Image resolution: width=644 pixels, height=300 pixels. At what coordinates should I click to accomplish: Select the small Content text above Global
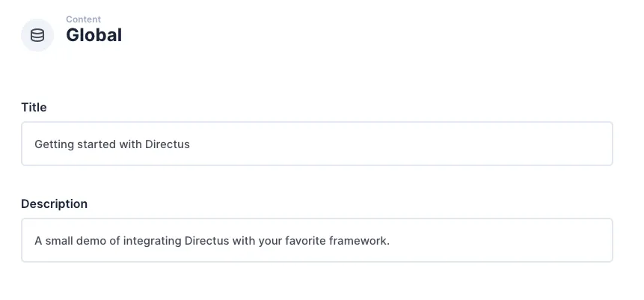tap(83, 19)
